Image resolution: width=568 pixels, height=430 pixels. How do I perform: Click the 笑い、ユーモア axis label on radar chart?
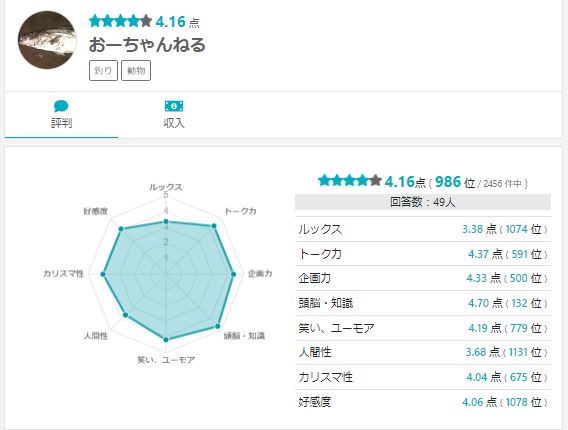(x=166, y=360)
